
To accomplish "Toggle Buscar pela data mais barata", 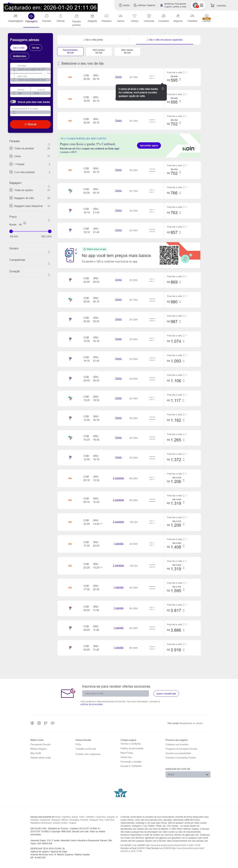I will pos(13,102).
